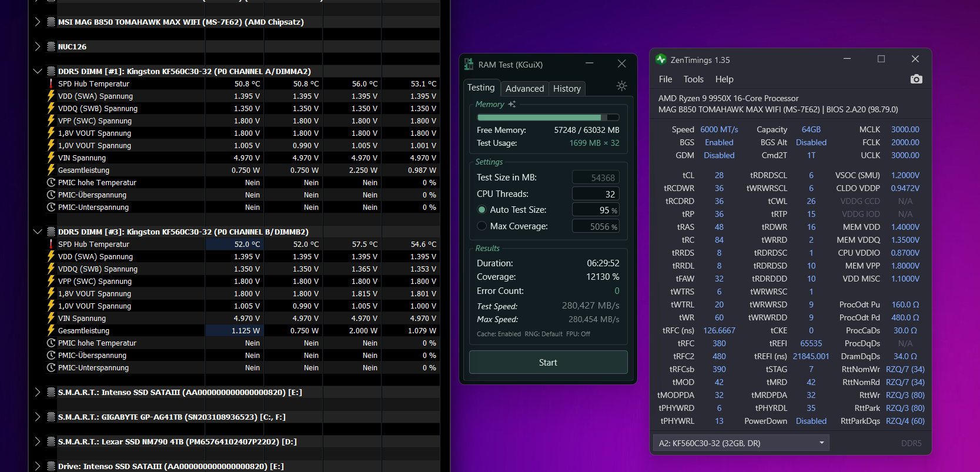Click the BGS value Enabled

[719, 142]
